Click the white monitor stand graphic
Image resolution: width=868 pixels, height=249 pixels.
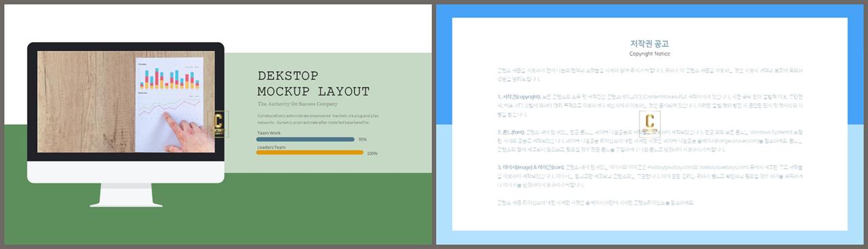(x=125, y=195)
